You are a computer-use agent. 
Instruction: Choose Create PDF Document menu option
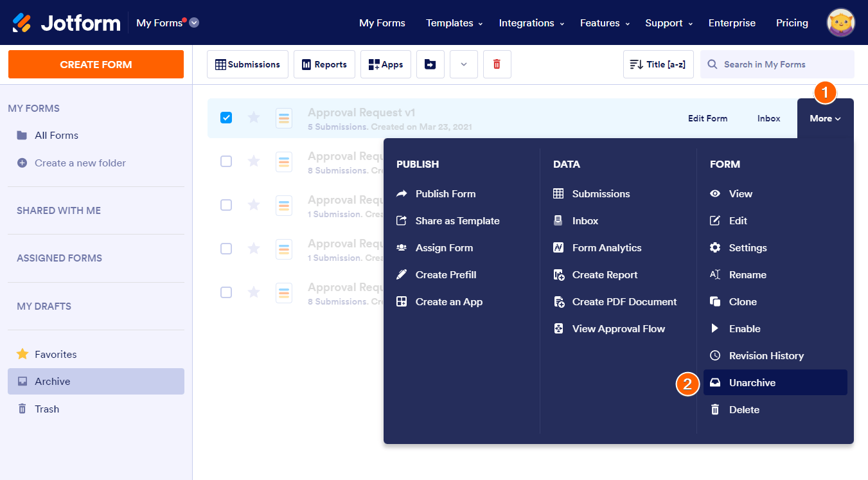click(624, 302)
